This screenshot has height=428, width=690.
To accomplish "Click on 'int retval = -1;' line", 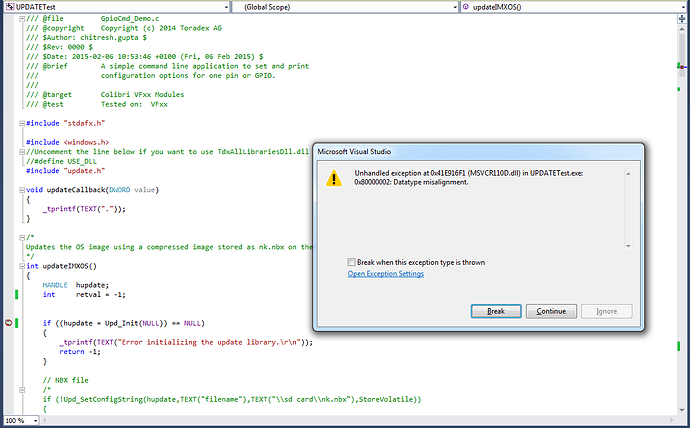I will tap(84, 295).
